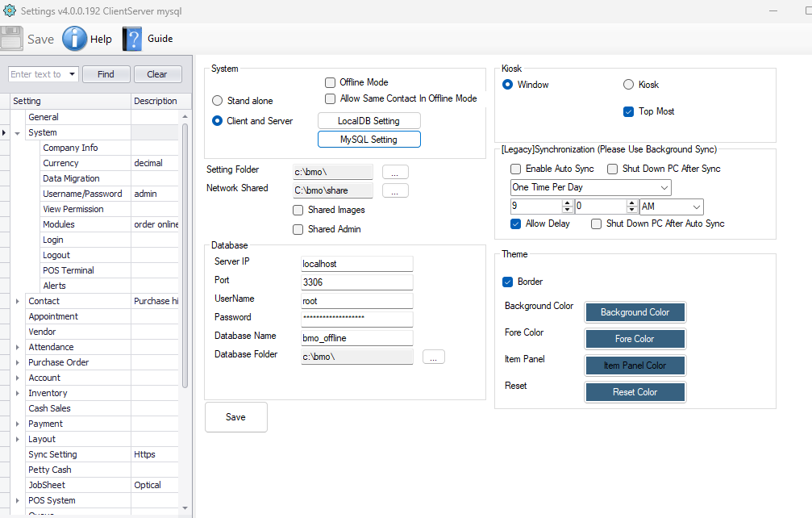Decrease the minute spinner value
812x518 pixels.
(631, 210)
